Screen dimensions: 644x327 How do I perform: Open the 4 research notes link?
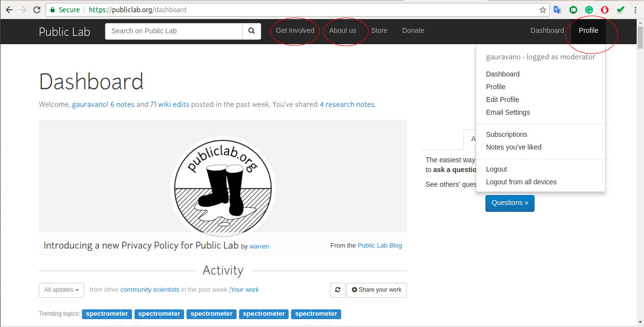click(x=347, y=104)
